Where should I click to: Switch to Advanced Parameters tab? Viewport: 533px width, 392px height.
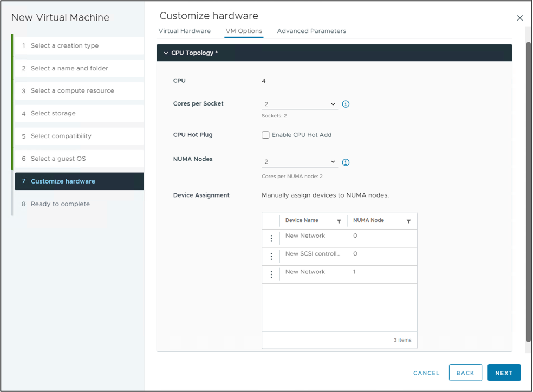(x=311, y=31)
